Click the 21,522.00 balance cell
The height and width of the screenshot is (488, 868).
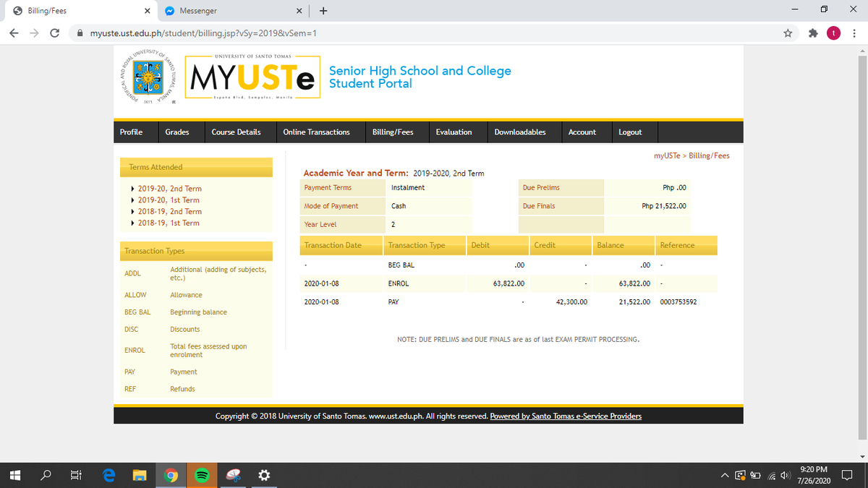tap(635, 301)
